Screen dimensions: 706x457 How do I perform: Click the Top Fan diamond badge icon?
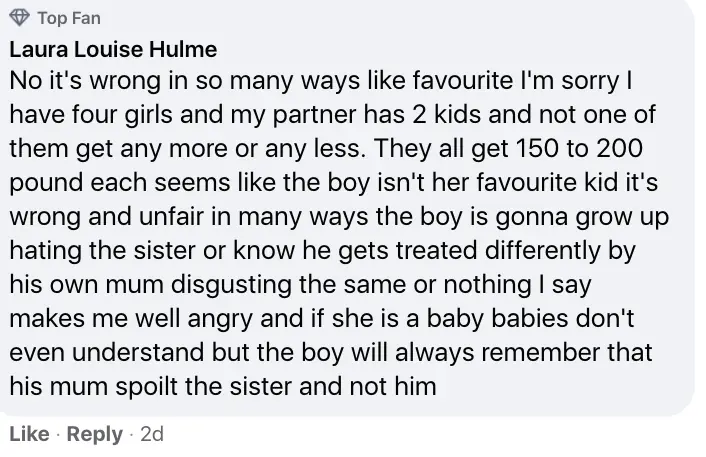click(x=18, y=18)
